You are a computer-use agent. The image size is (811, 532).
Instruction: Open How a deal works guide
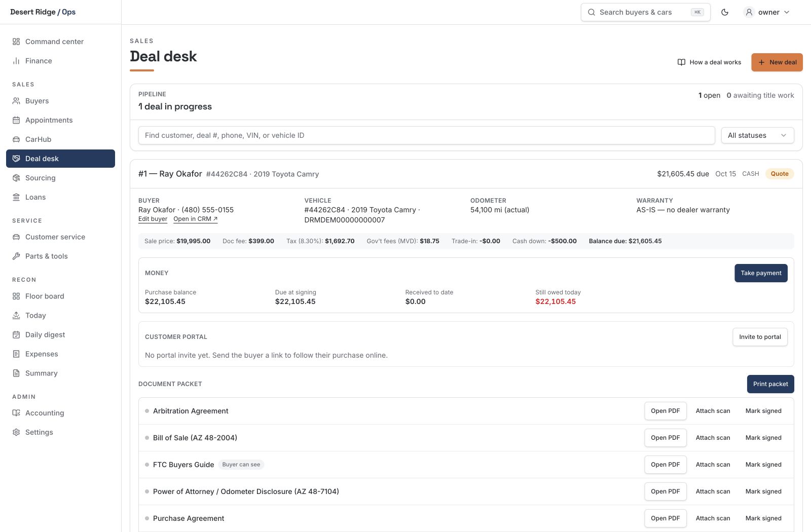(x=709, y=62)
